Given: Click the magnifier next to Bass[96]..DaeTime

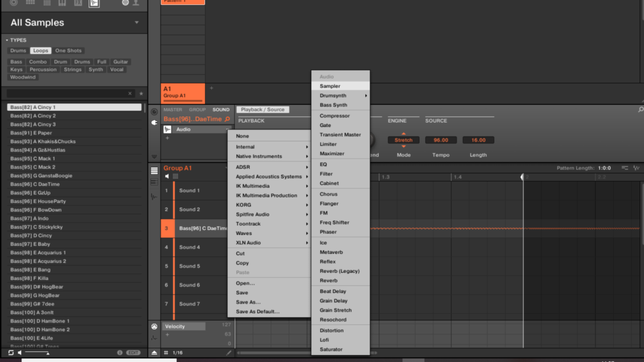Looking at the screenshot, I should 227,119.
